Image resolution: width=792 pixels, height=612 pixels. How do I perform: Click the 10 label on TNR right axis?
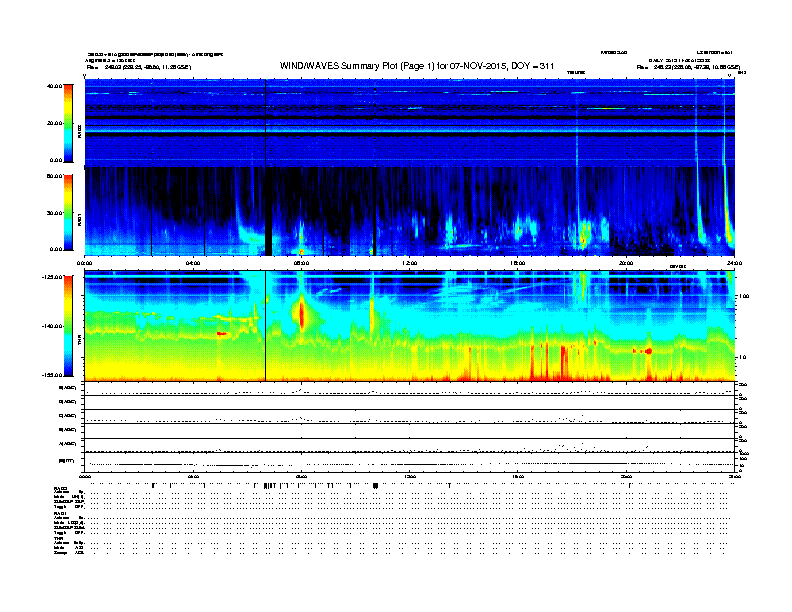pyautogui.click(x=742, y=358)
